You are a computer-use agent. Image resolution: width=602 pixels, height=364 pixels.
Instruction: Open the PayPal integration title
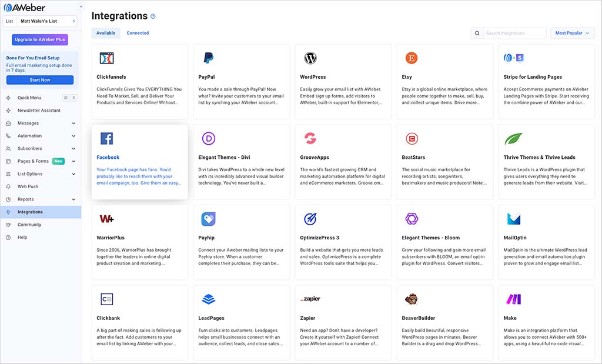tap(206, 77)
